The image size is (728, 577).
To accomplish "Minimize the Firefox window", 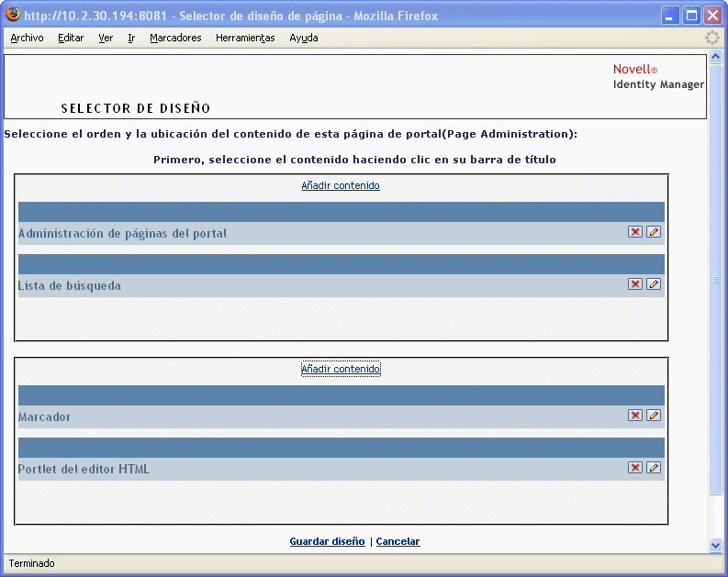I will click(x=669, y=16).
